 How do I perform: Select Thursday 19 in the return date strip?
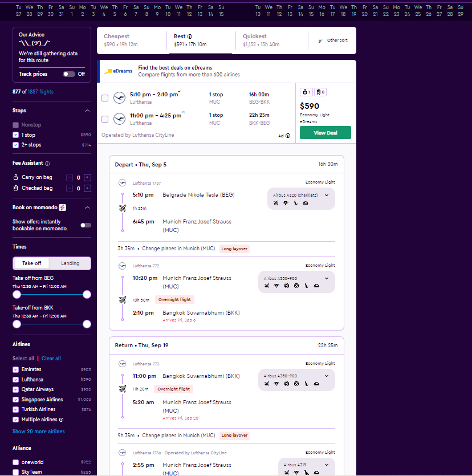tap(354, 11)
